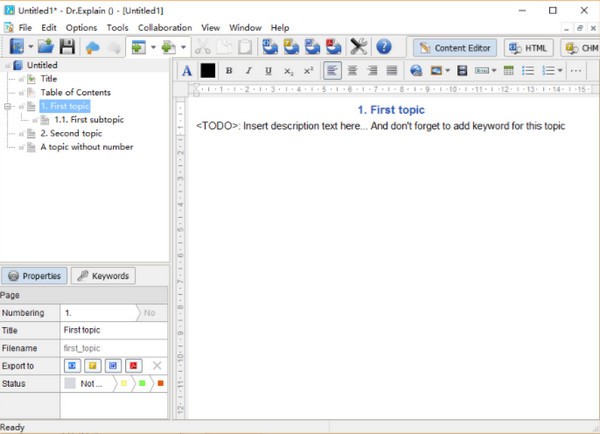The width and height of the screenshot is (600, 434).
Task: Enable PDF export for this topic
Action: click(133, 366)
